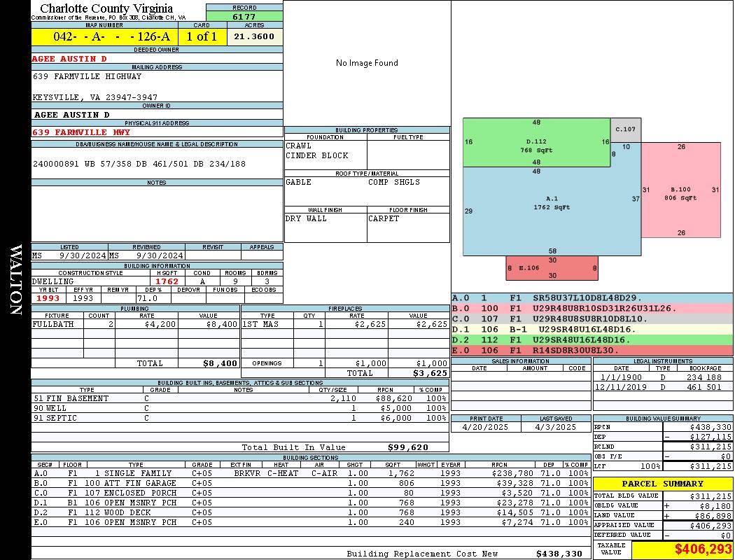Select mailing address 639 FARMVILLE HIGHWAY

click(87, 76)
